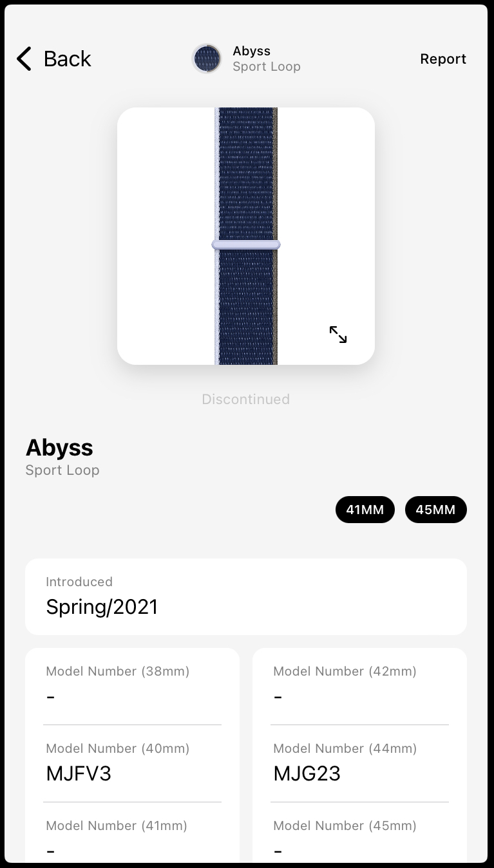Click the Model Number (41mm) row

tap(132, 836)
